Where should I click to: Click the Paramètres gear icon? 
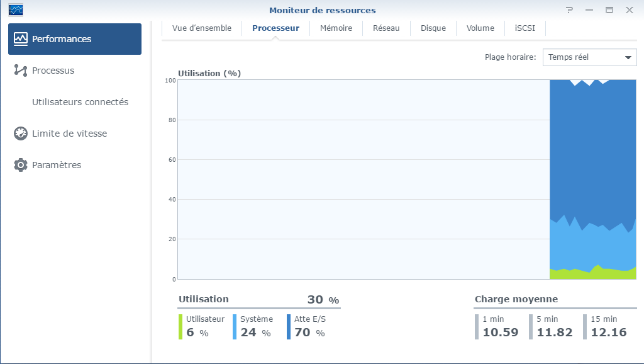click(21, 165)
